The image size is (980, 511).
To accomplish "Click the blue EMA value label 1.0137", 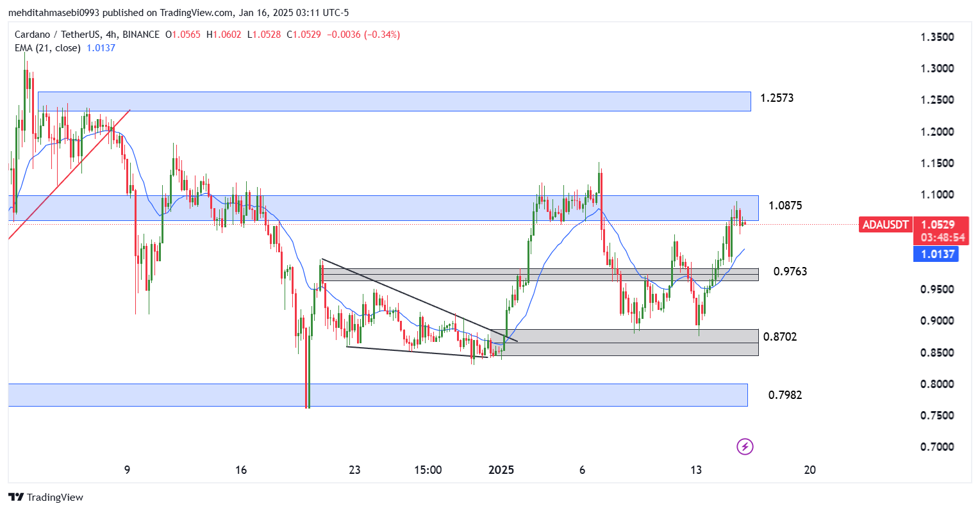I will (936, 254).
